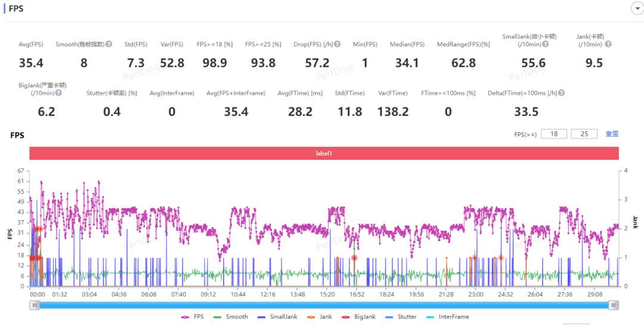Image resolution: width=644 pixels, height=325 pixels.
Task: Toggle BigJank series in chart legend
Action: tap(359, 317)
